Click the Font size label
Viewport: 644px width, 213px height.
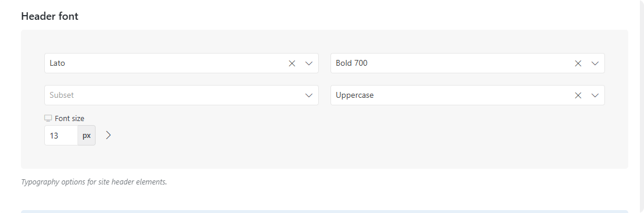69,118
